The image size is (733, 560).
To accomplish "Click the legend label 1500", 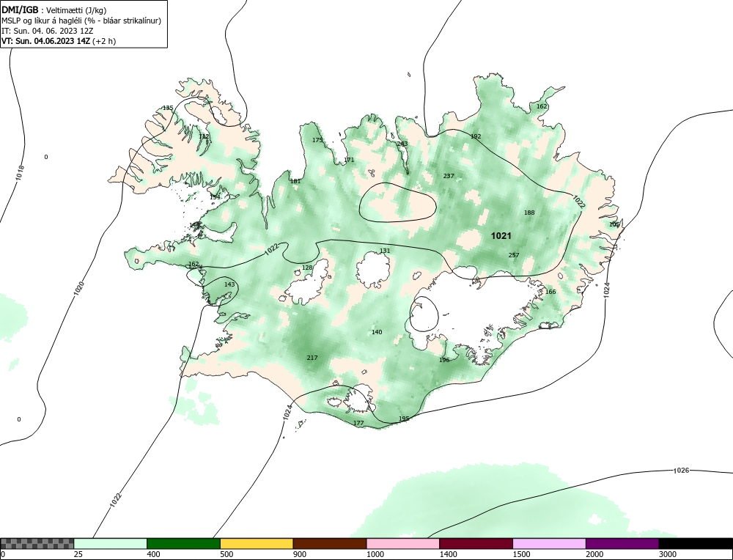I will click(522, 555).
